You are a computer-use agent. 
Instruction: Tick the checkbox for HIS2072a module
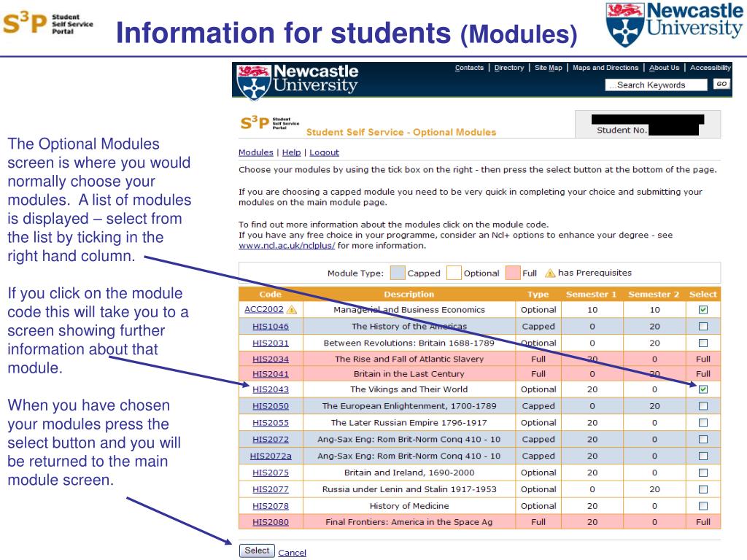(703, 456)
